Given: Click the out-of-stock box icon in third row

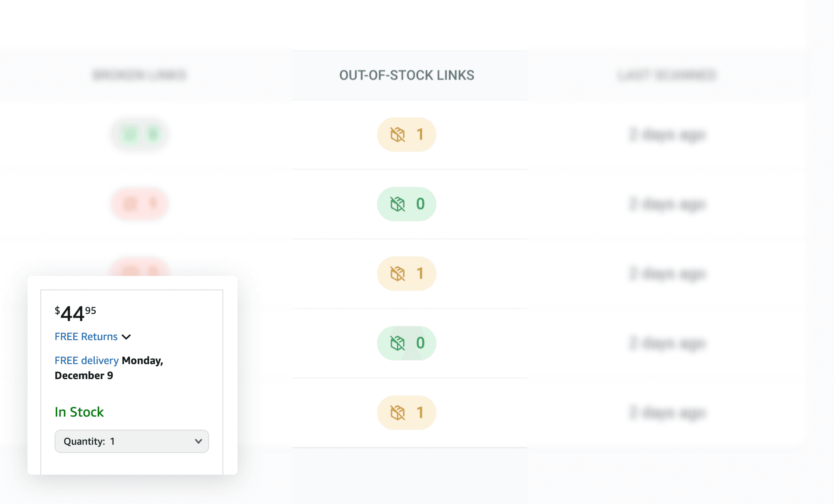Looking at the screenshot, I should [397, 273].
